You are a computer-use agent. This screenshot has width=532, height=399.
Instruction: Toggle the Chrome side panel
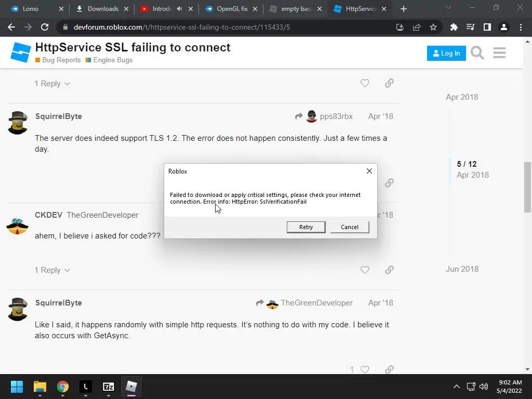coord(487,27)
